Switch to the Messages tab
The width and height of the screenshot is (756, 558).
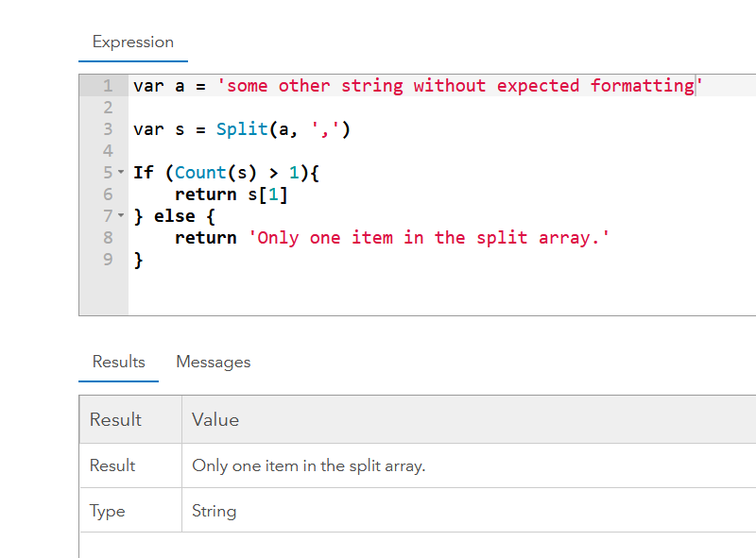point(214,362)
